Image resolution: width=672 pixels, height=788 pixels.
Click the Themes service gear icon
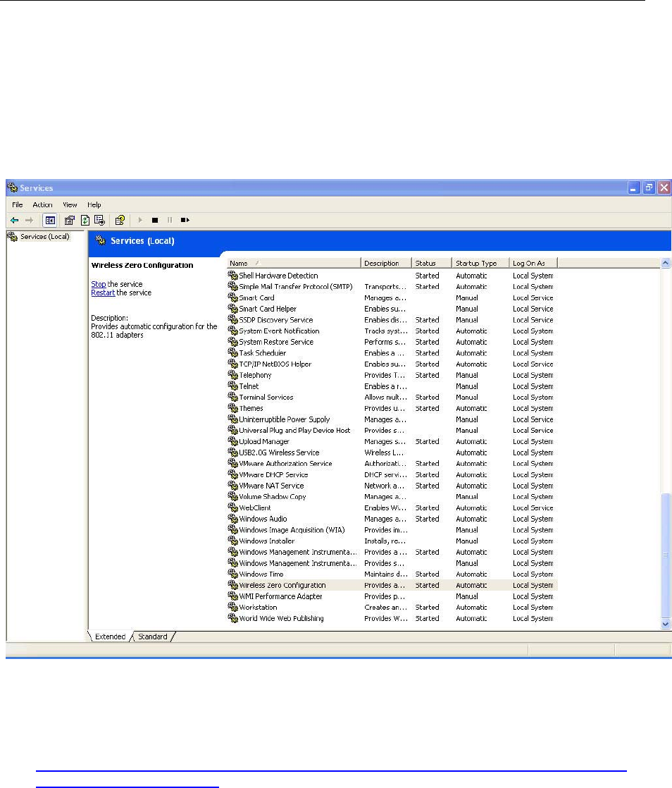coord(232,408)
